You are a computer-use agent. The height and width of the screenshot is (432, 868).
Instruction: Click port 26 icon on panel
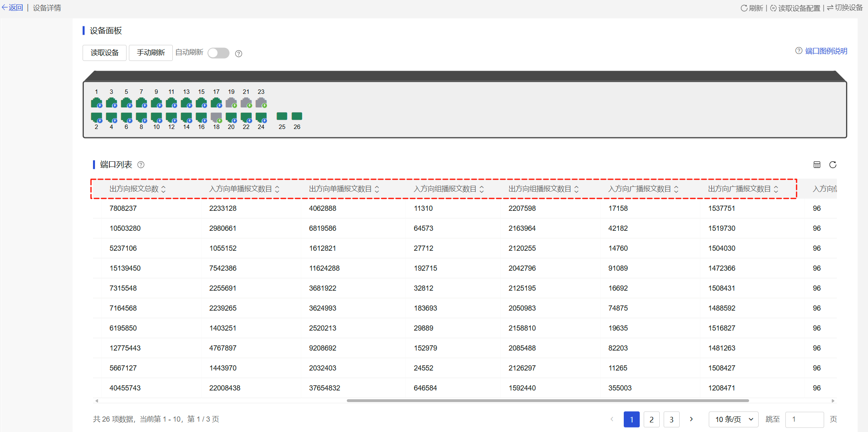(x=297, y=116)
